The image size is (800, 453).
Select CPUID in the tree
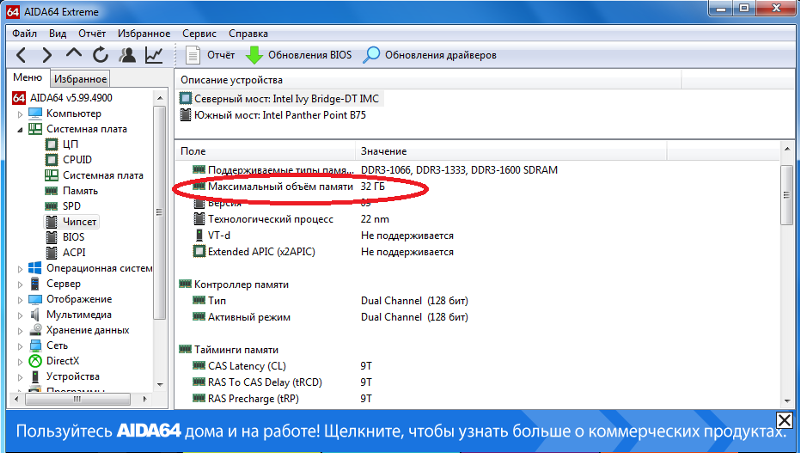pyautogui.click(x=76, y=160)
